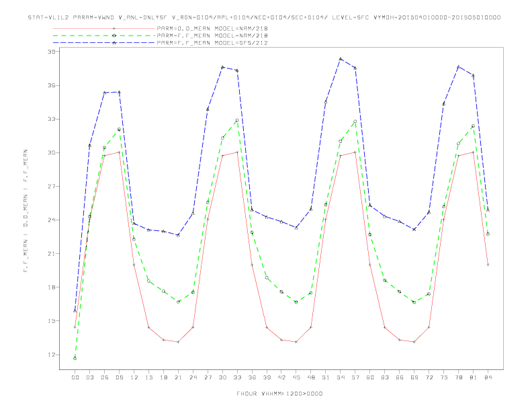The height and width of the screenshot is (411, 532).
Task: Click x-axis forecast hour label 60
Action: coord(370,377)
